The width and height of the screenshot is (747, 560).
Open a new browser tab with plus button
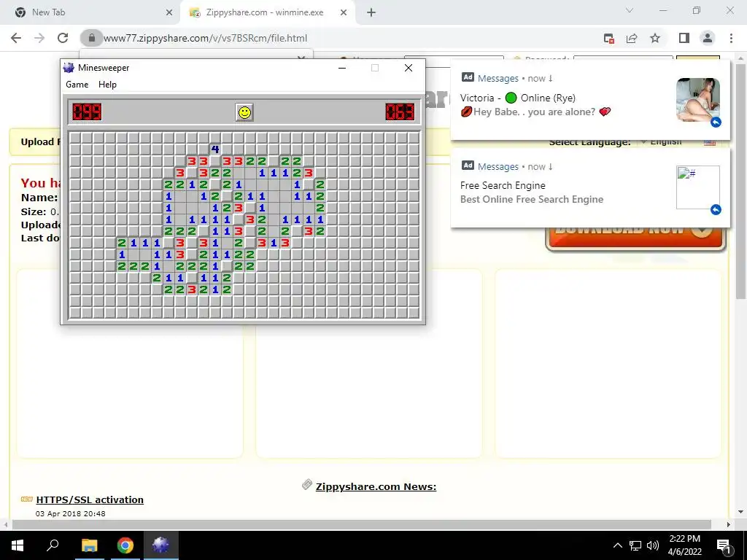click(371, 12)
